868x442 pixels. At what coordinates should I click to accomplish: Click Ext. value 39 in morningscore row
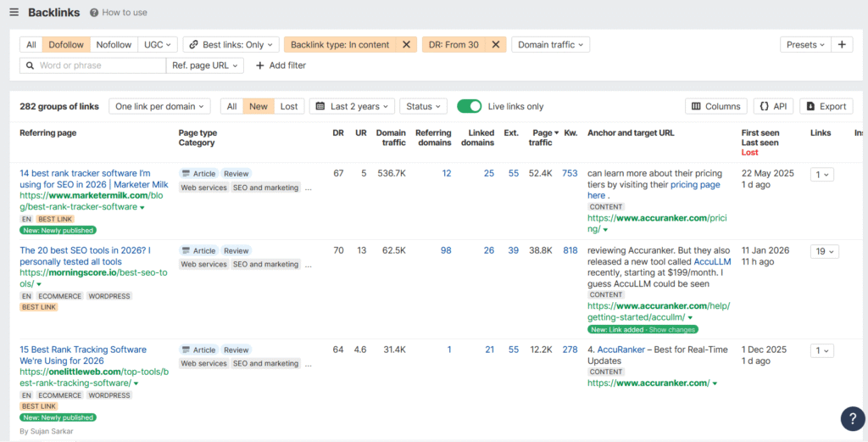tap(513, 250)
